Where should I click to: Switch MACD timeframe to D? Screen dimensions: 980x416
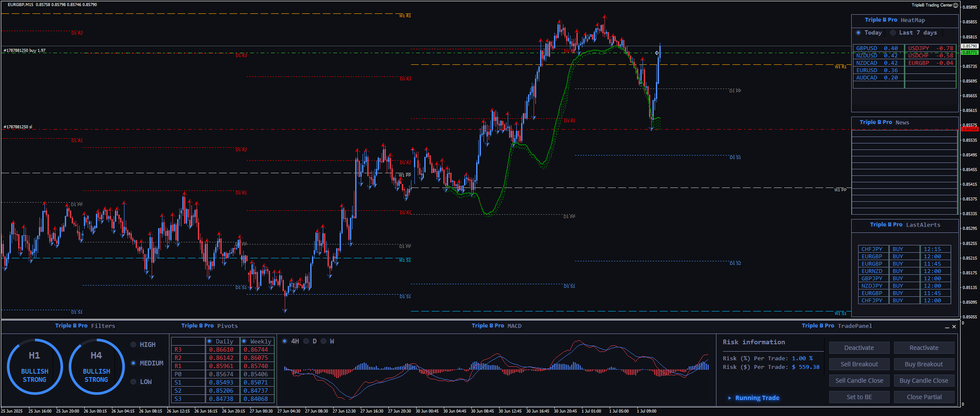(306, 341)
